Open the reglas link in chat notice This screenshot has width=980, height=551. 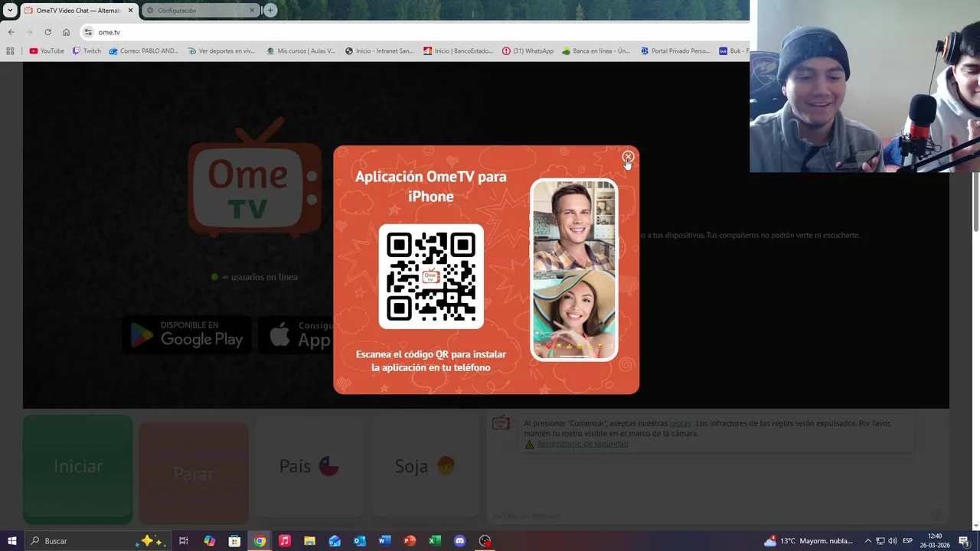tap(680, 423)
